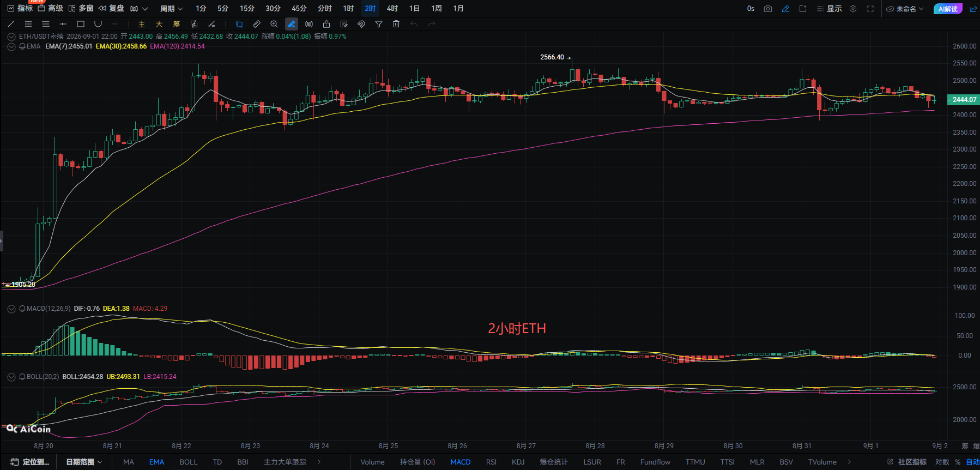Expand more sub indicators arrow after TVolume
The width and height of the screenshot is (980, 470).
849,462
